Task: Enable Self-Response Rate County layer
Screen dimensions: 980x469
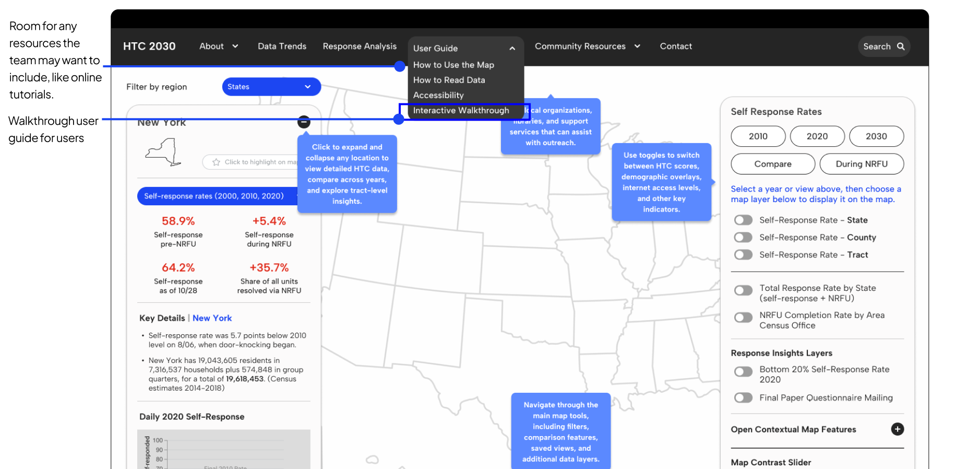Action: point(743,238)
